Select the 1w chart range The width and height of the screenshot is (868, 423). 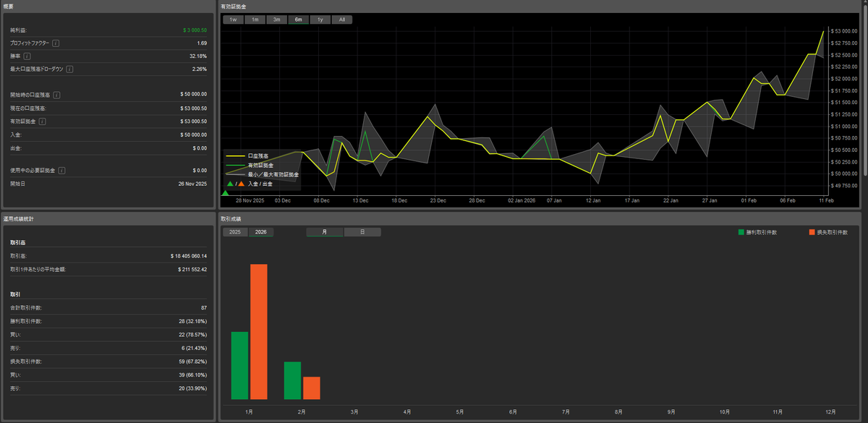pyautogui.click(x=233, y=20)
